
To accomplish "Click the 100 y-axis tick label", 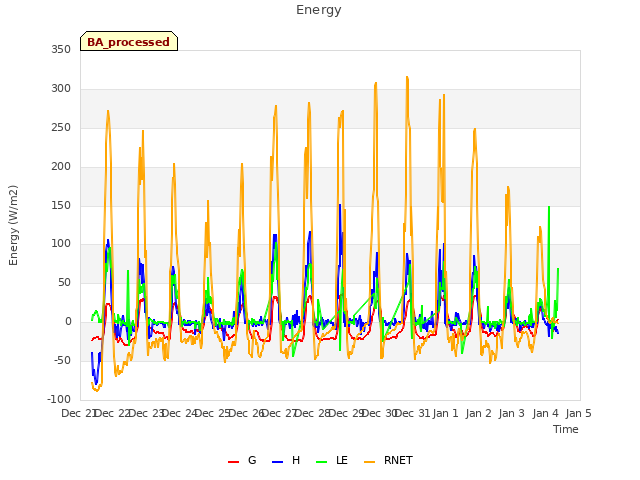I will coord(61,244).
